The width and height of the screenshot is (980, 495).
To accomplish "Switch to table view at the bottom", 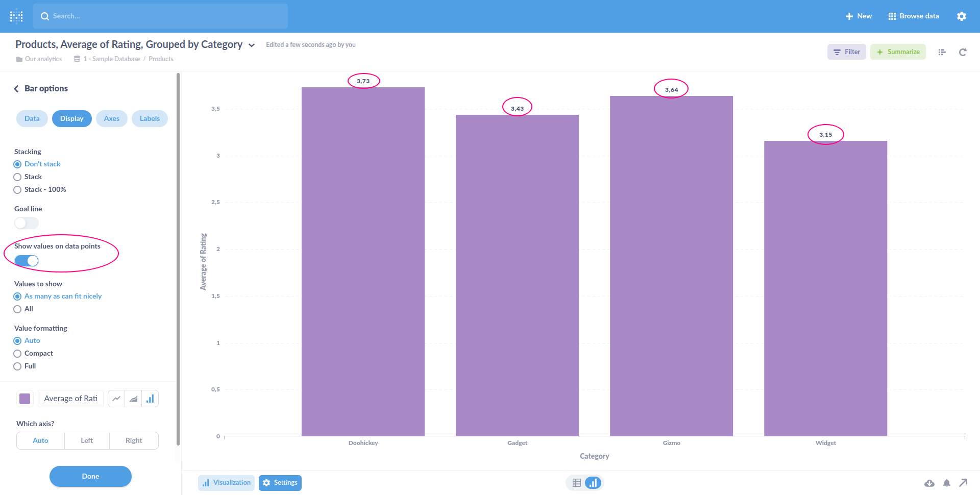I will tap(577, 482).
